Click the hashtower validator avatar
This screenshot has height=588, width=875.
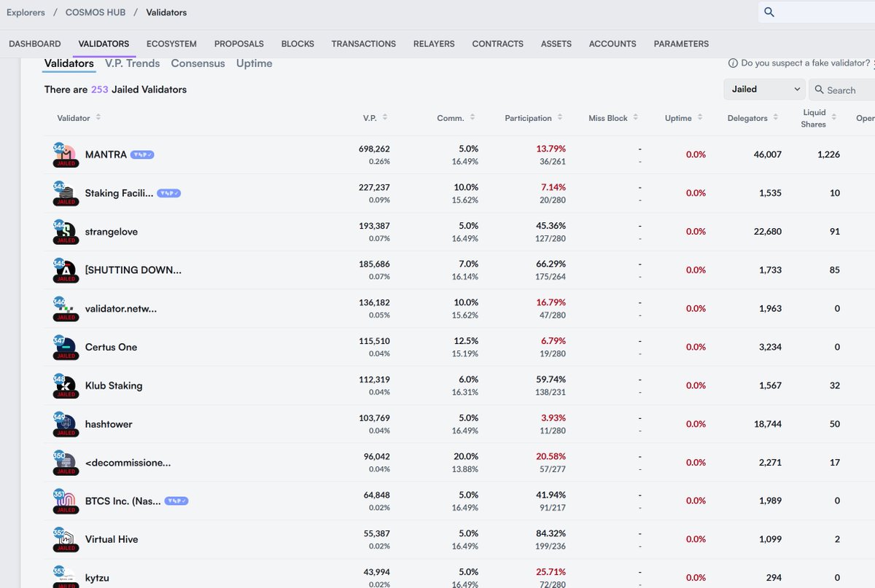pos(66,425)
